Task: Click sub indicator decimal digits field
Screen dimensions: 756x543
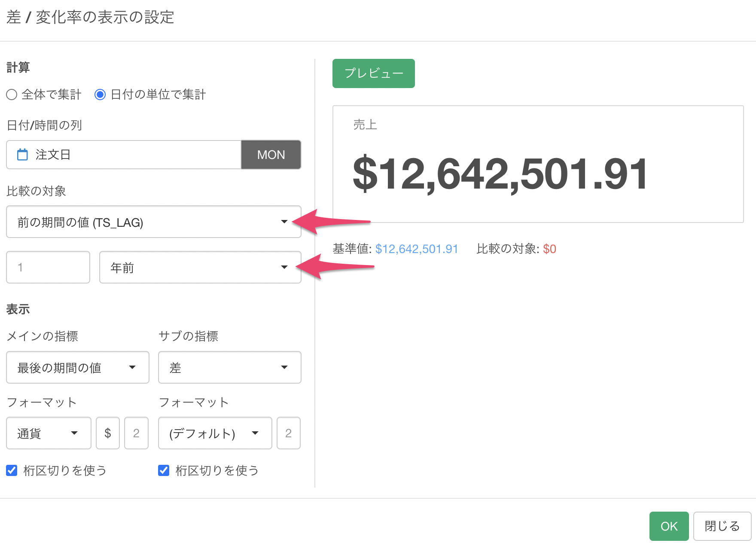Action: click(x=288, y=433)
